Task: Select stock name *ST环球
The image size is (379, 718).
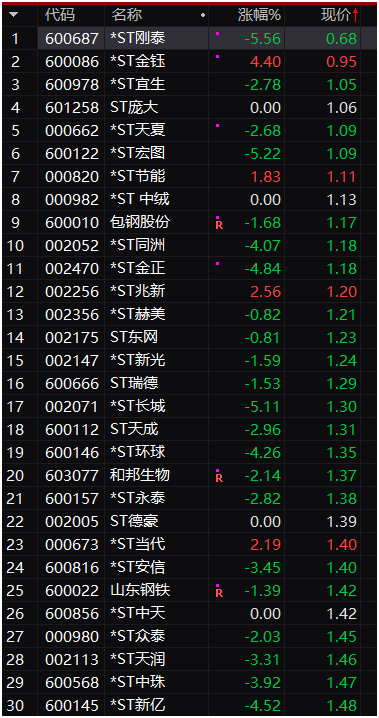Action: [137, 452]
